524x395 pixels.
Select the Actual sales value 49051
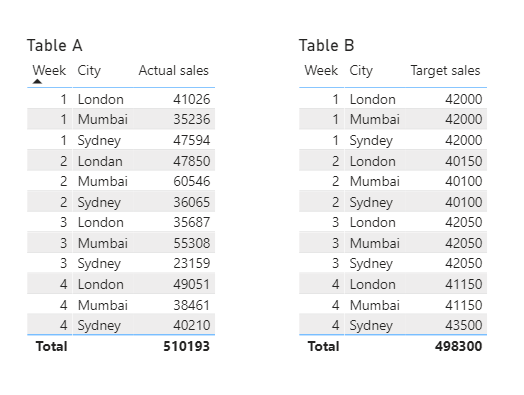pos(191,284)
